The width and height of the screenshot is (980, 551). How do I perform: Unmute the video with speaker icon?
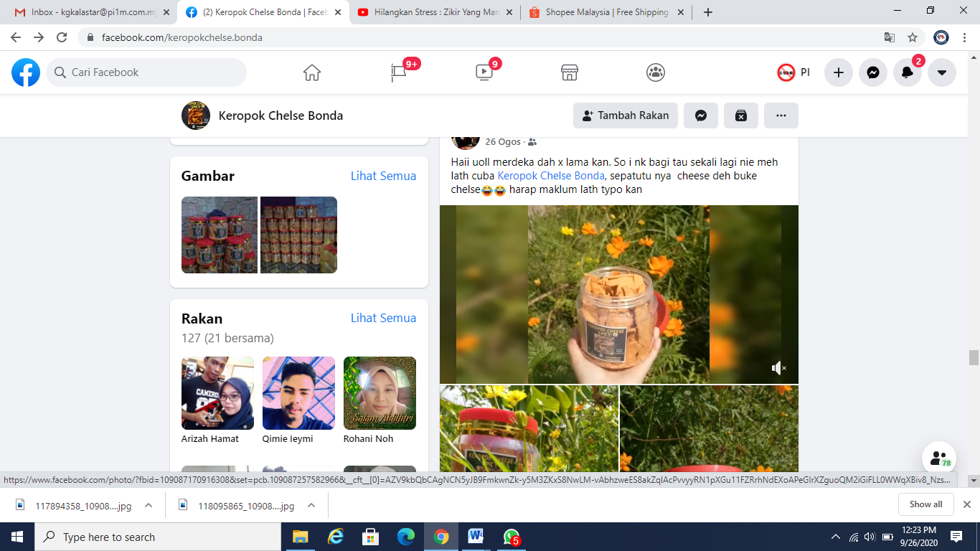click(778, 368)
